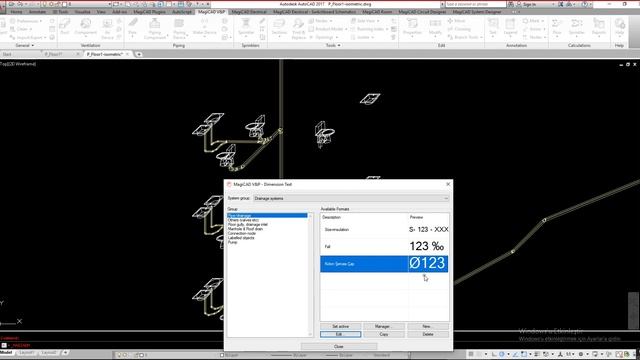Click the Piping Device tool icon
Screen dimensions: 640x360
tap(179, 29)
